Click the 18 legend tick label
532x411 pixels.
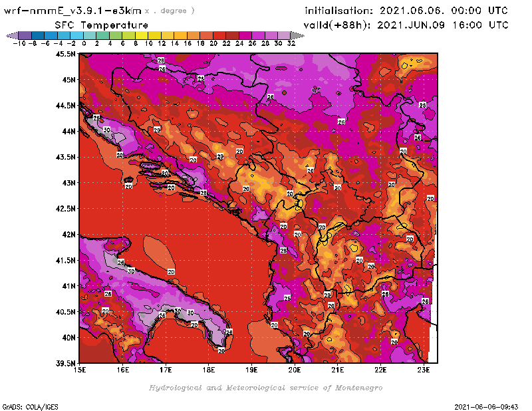(201, 43)
